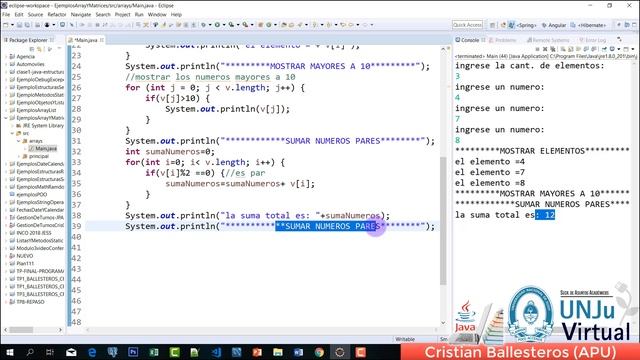Open Microsoft Edge from the taskbar
The width and height of the screenshot is (640, 360).
click(92, 352)
